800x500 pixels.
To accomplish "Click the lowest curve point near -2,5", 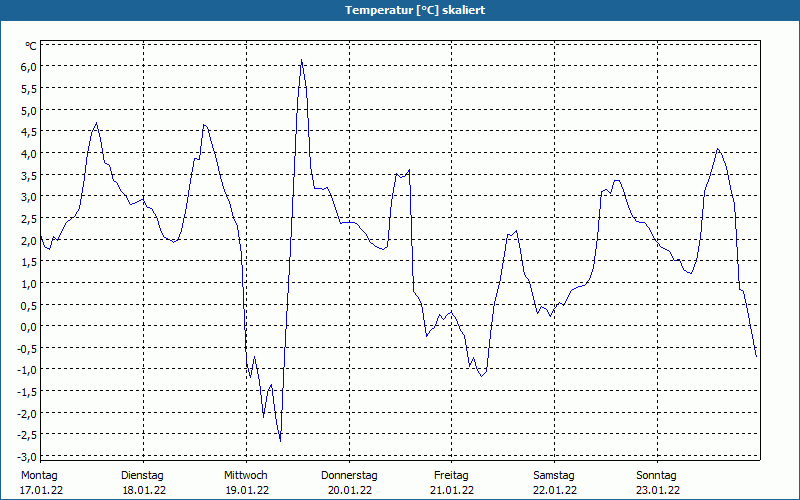I will point(280,440).
